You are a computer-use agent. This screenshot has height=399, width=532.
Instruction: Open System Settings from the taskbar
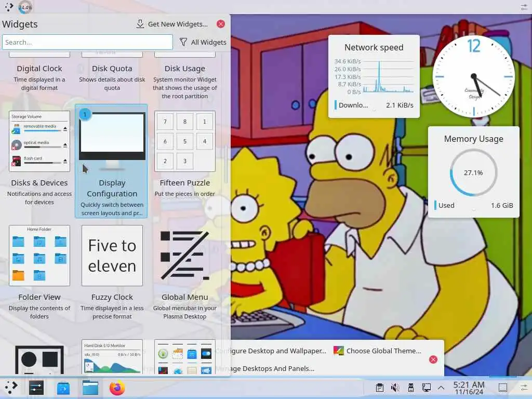[36, 388]
